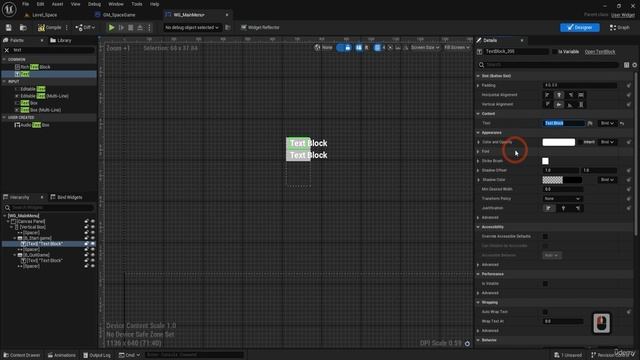This screenshot has width=640, height=360.
Task: Open the File menu
Action: (x=25, y=4)
